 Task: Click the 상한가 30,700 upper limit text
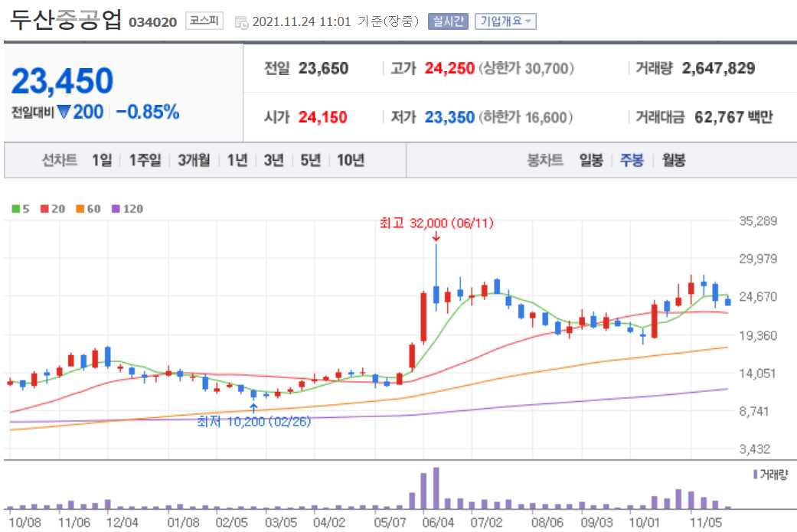[x=526, y=68]
